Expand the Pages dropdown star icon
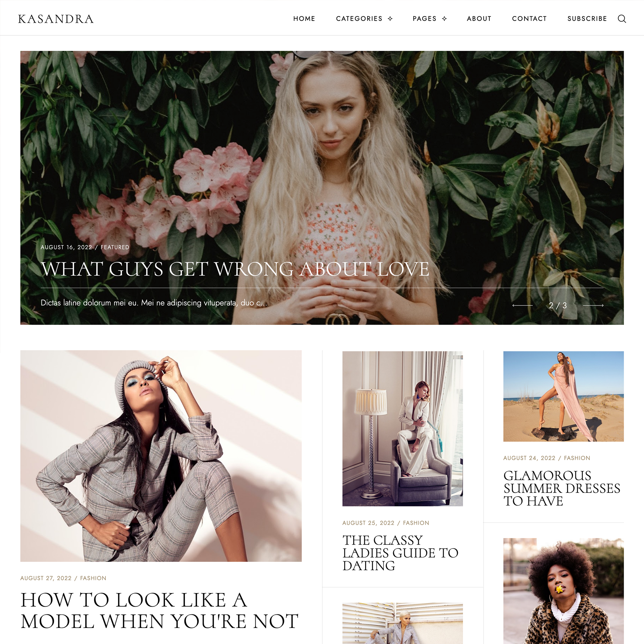The width and height of the screenshot is (644, 644). [444, 19]
